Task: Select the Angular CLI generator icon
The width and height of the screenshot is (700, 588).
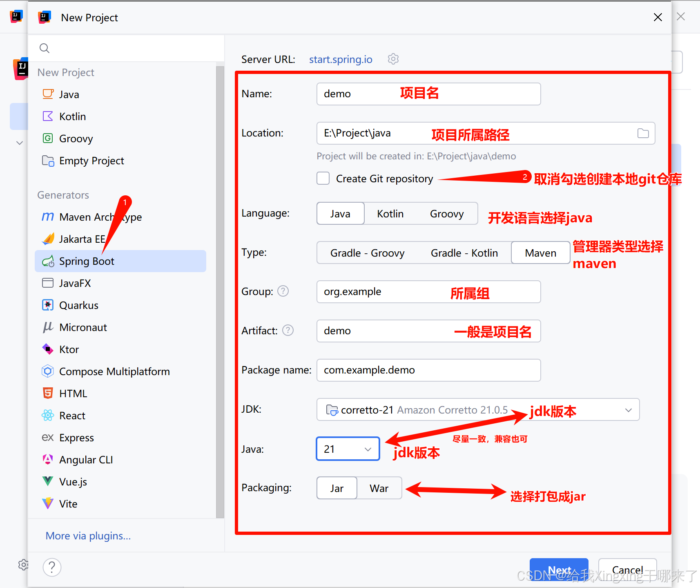Action: (48, 459)
